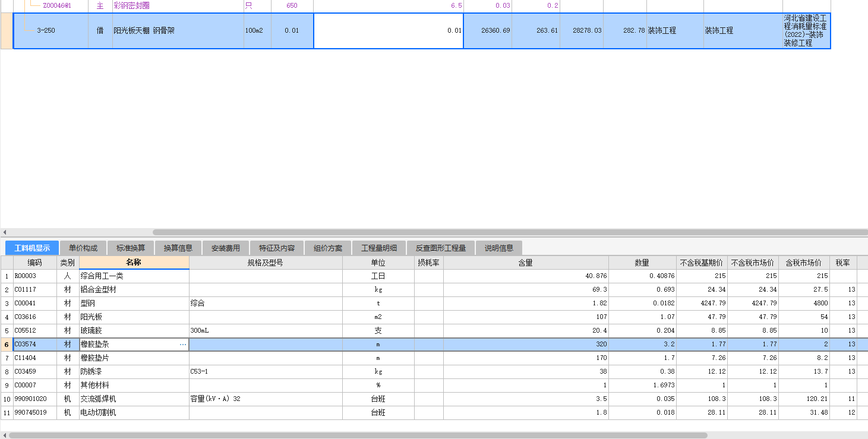868x439 pixels.
Task: Open the 工料机显示 tab
Action: (x=32, y=248)
